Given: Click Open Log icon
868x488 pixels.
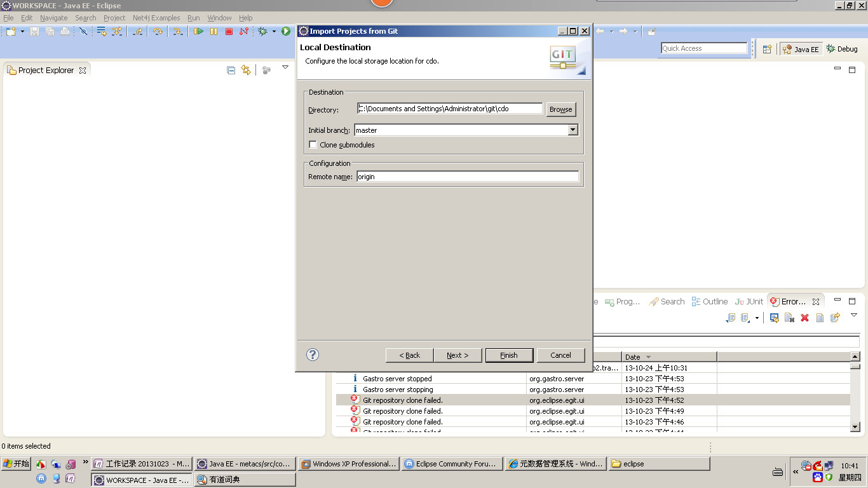Looking at the screenshot, I should click(x=820, y=318).
